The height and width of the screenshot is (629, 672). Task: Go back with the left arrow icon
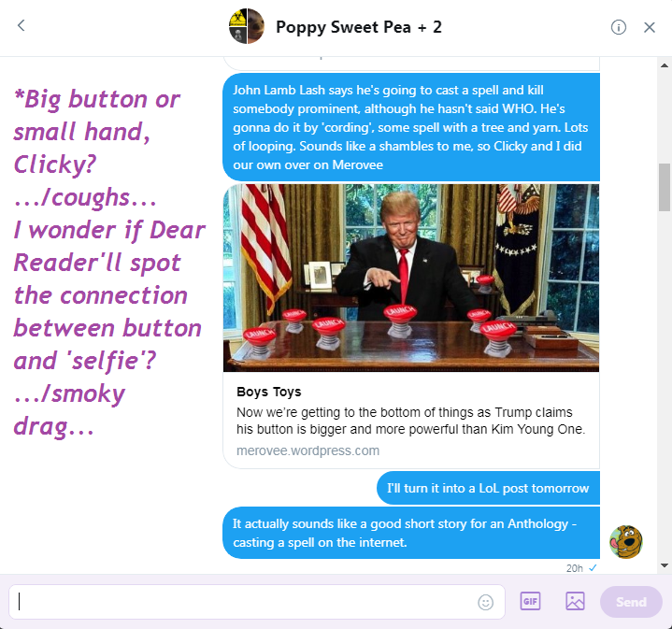[21, 26]
